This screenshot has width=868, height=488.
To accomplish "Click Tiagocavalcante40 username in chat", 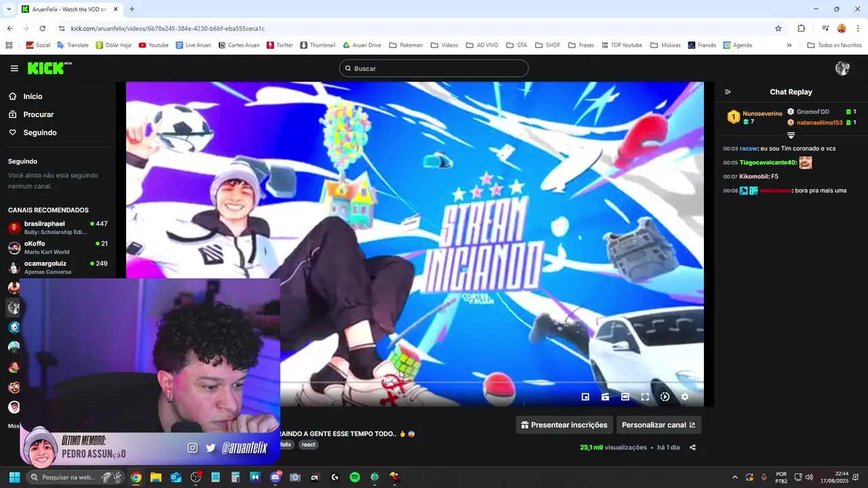I will 768,163.
